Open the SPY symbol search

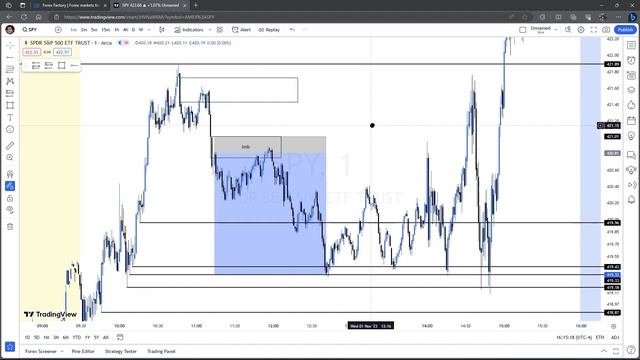30,30
